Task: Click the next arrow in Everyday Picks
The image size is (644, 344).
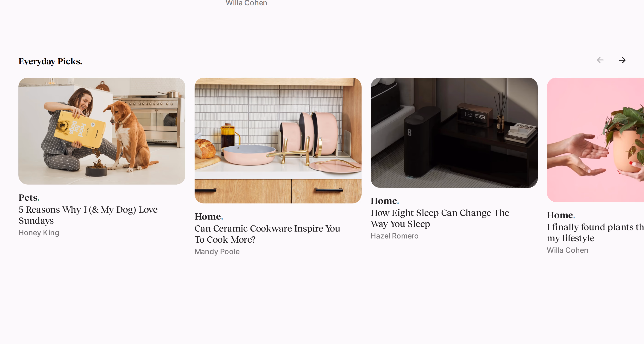Action: click(622, 60)
